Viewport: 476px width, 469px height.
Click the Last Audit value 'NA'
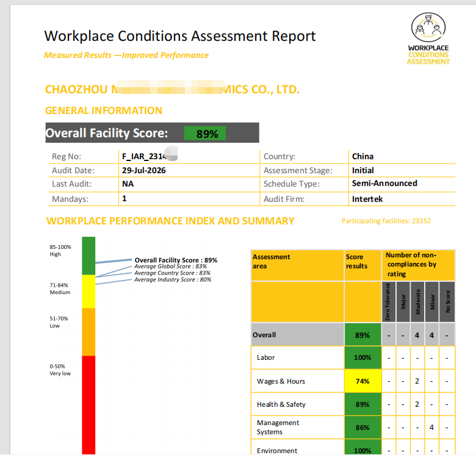tap(128, 184)
